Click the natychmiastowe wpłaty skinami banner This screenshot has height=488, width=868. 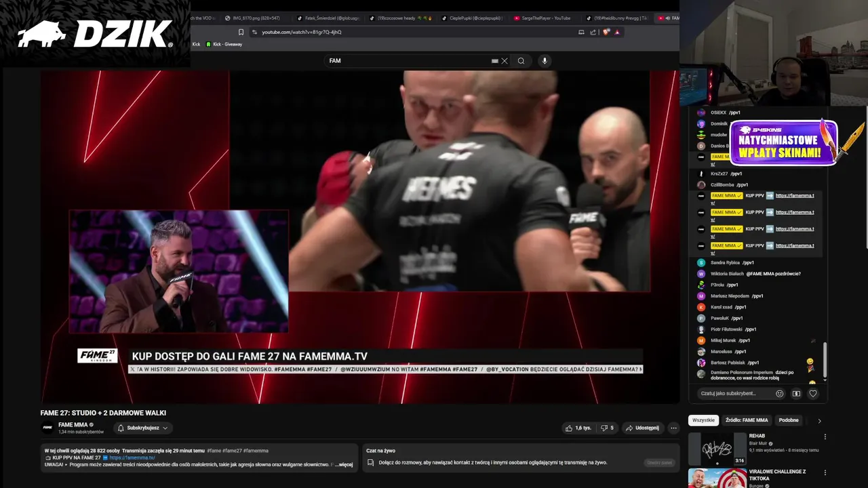point(784,143)
